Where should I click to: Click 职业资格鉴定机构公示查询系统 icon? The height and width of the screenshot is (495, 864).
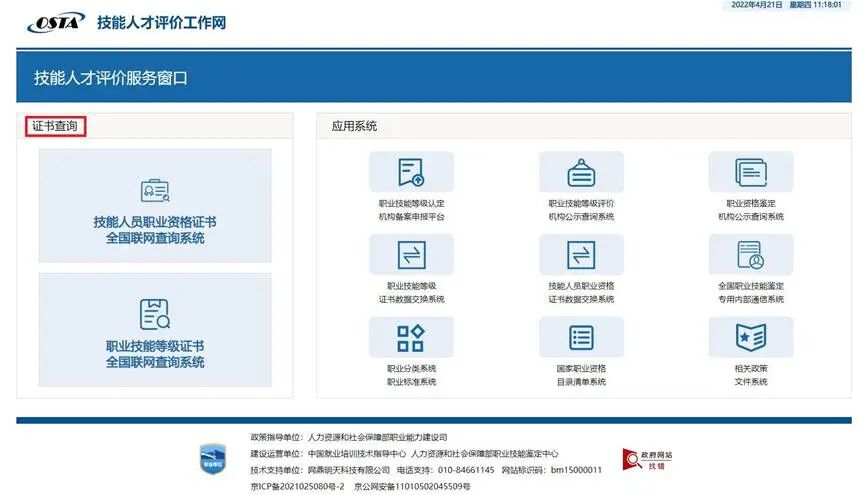(x=750, y=172)
